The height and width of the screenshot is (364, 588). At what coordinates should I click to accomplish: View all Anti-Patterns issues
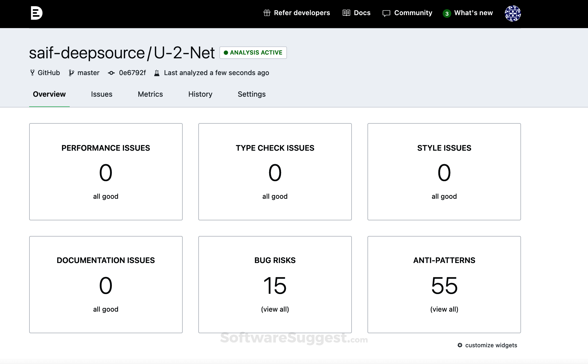[444, 309]
